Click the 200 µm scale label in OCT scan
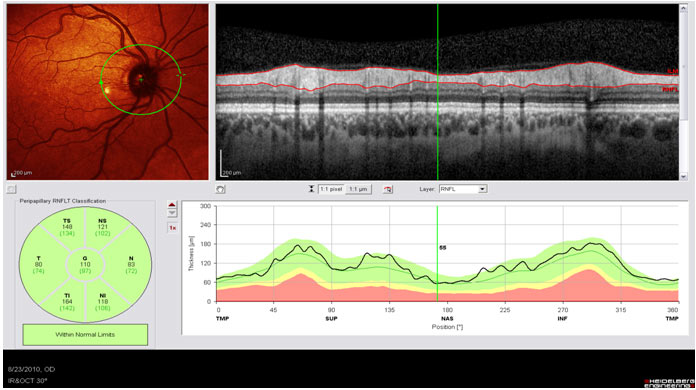The height and width of the screenshot is (390, 696). (x=232, y=173)
